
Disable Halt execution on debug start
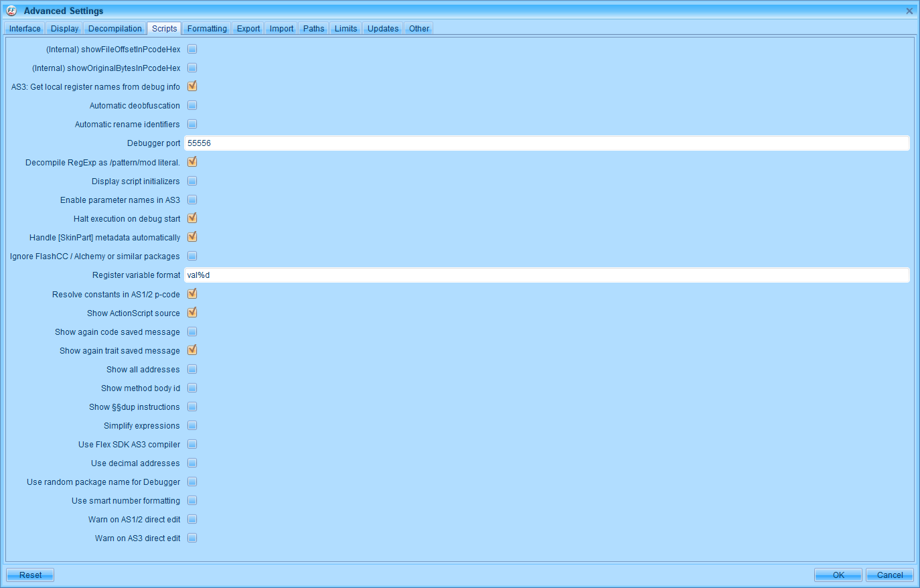tap(192, 218)
